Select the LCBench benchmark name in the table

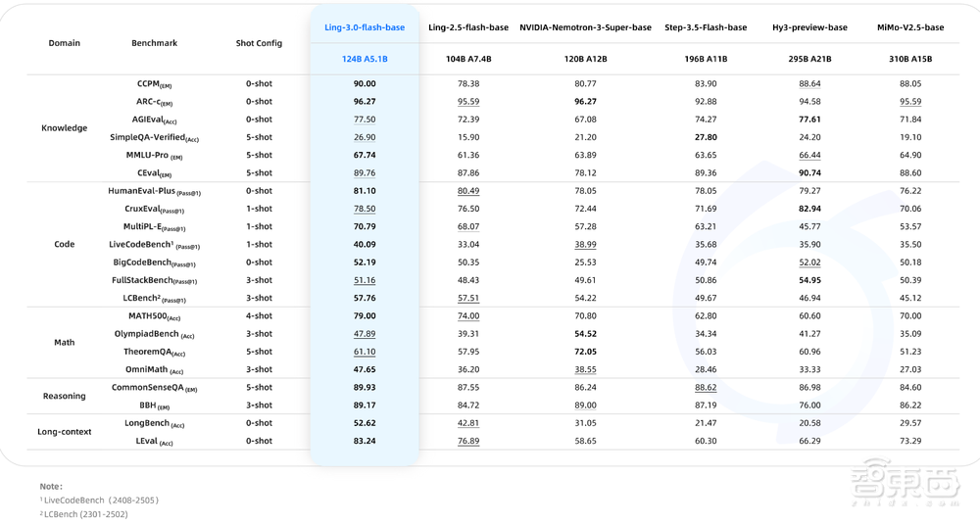(x=155, y=298)
